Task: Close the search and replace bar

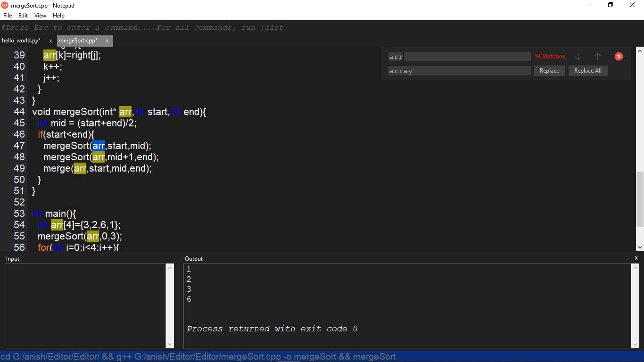Action: pyautogui.click(x=619, y=56)
